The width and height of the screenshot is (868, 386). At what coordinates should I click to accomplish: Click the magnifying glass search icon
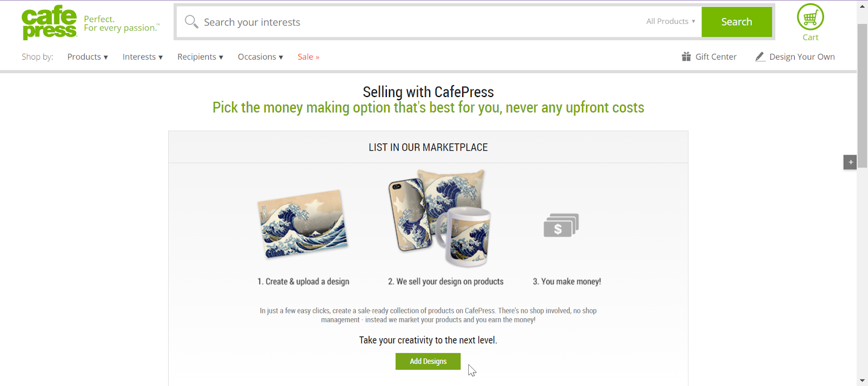click(191, 22)
